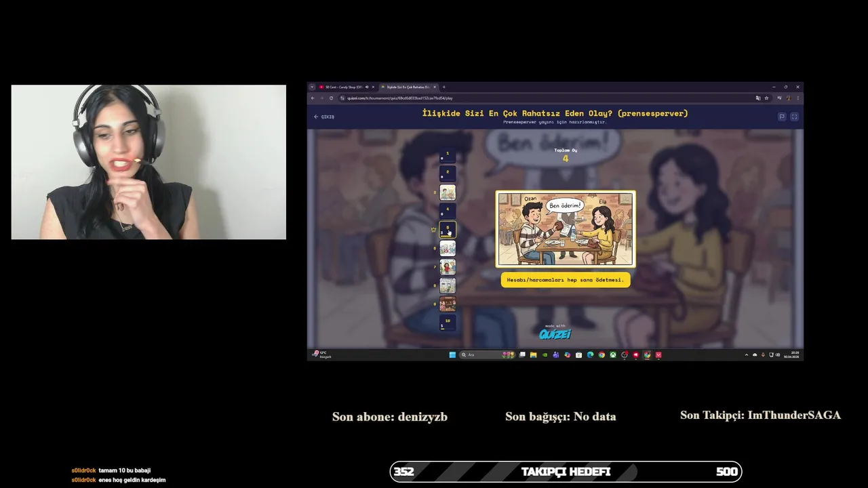Open the volume control in system tray
This screenshot has width=868, height=488.
pyautogui.click(x=778, y=354)
